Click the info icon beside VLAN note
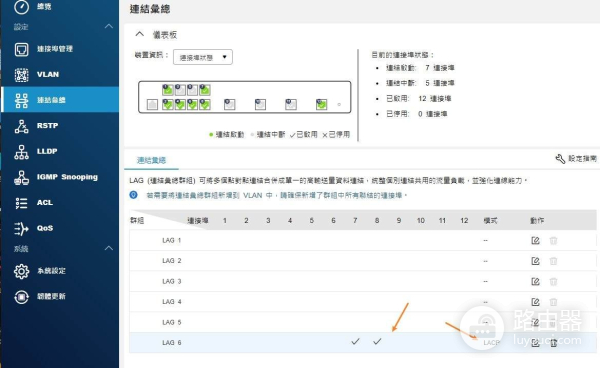Screen dimensions: 600x368 pyautogui.click(x=133, y=195)
